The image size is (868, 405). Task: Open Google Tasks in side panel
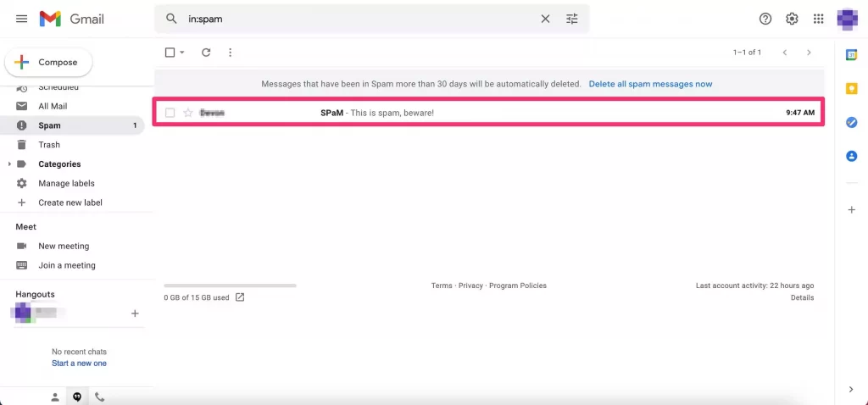(851, 122)
